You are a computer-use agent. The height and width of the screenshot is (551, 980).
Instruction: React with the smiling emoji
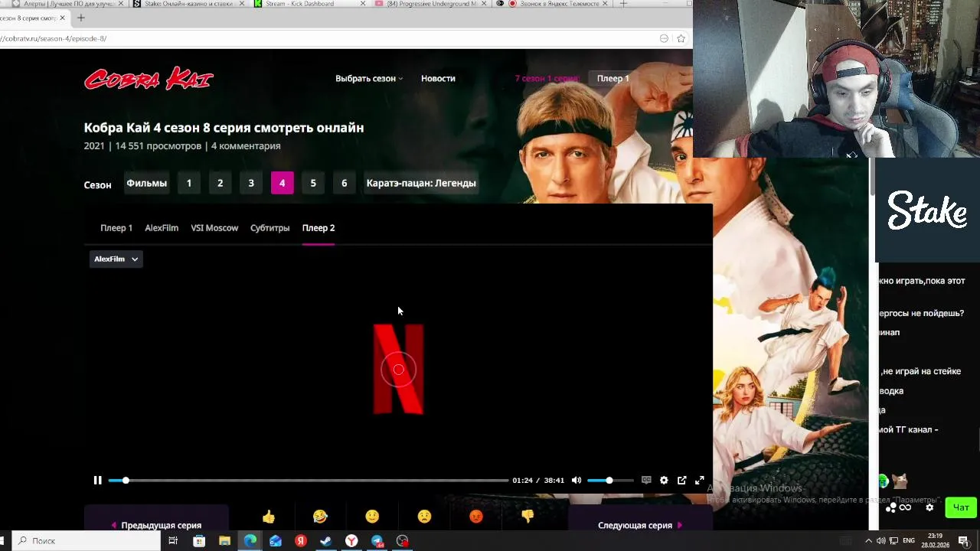[x=372, y=517]
